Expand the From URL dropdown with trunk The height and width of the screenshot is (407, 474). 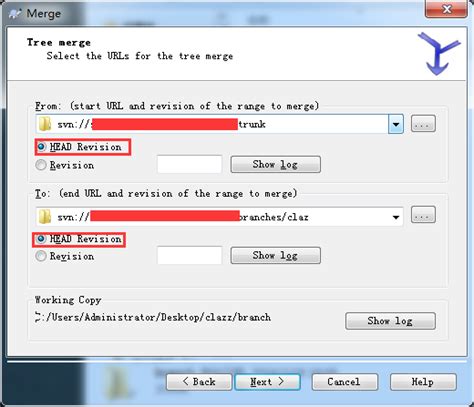pos(396,124)
